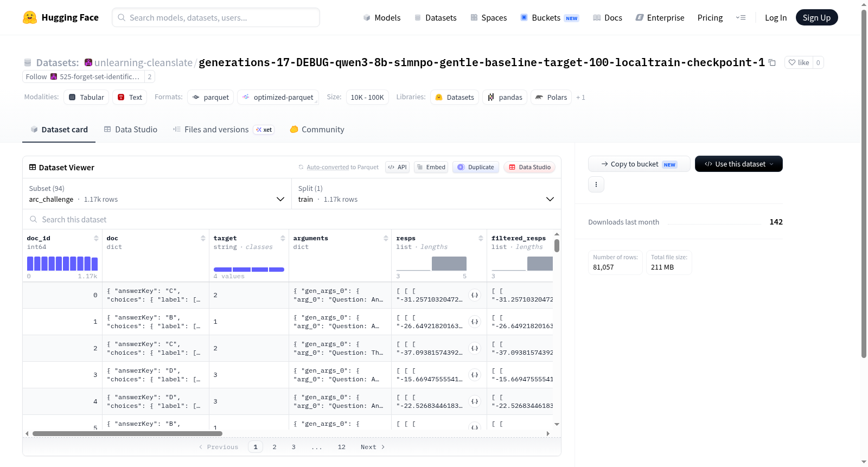Click the doc_id histogram distribution bar

pos(62,264)
